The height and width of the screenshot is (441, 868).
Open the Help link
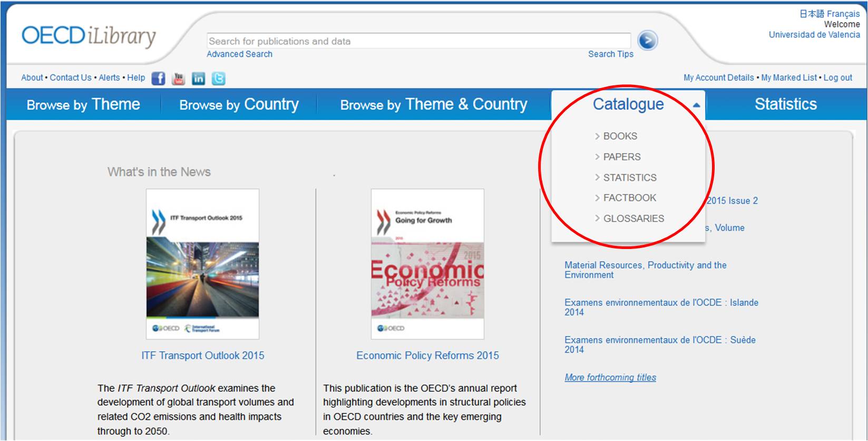[x=136, y=78]
